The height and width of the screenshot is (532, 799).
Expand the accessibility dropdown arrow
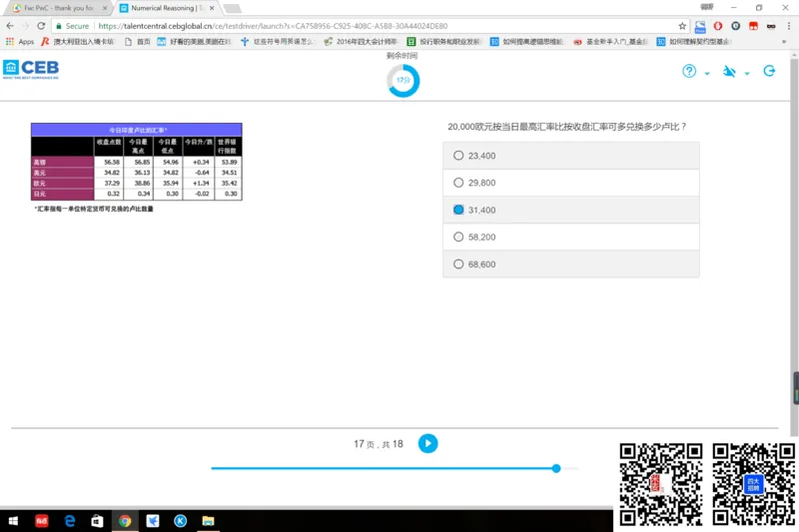pos(747,73)
